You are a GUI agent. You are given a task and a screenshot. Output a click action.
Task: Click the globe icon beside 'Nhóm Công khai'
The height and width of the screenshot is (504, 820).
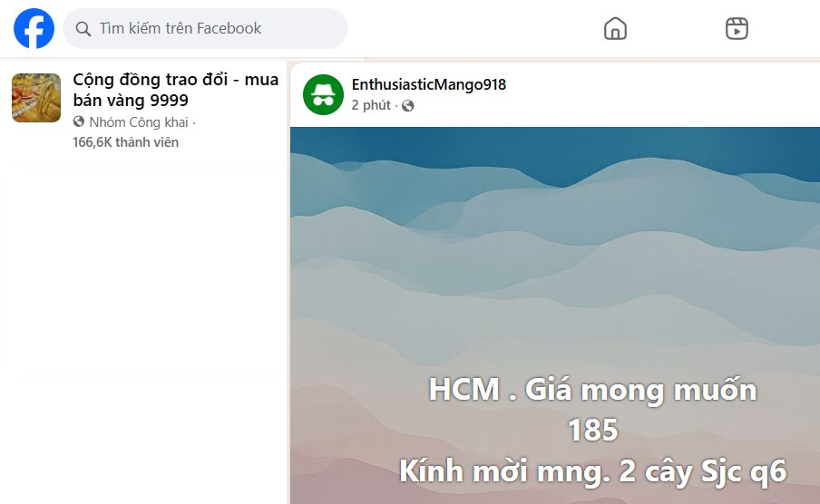79,121
